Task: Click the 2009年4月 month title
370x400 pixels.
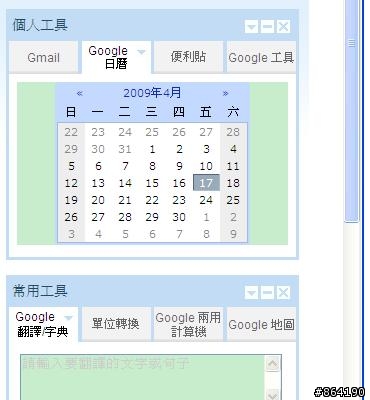Action: 152,93
